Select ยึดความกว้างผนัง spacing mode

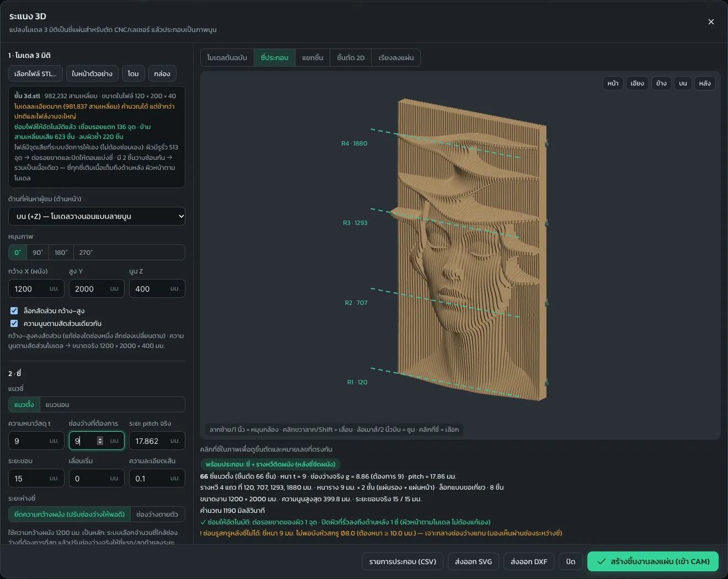(69, 514)
